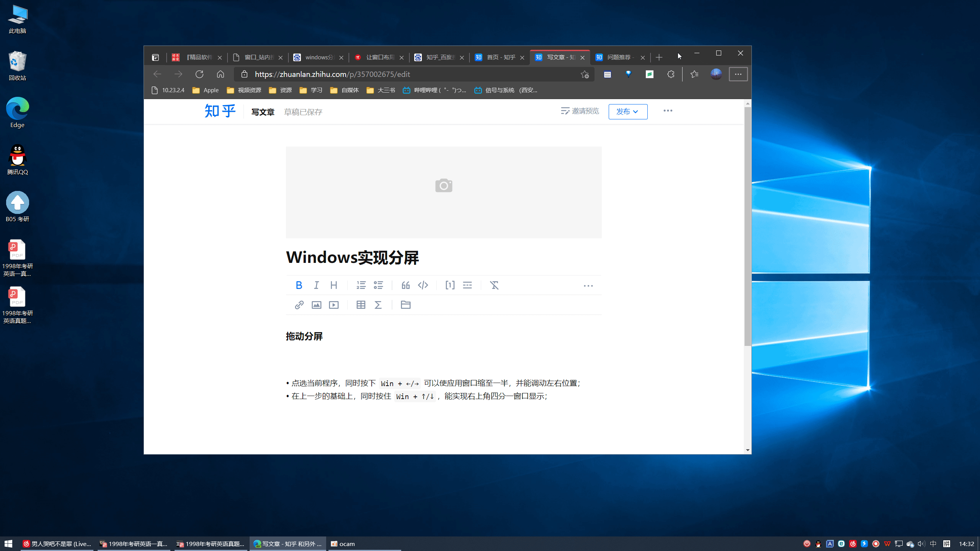Insert a numbered ordered list
This screenshot has width=980, height=551.
point(361,285)
